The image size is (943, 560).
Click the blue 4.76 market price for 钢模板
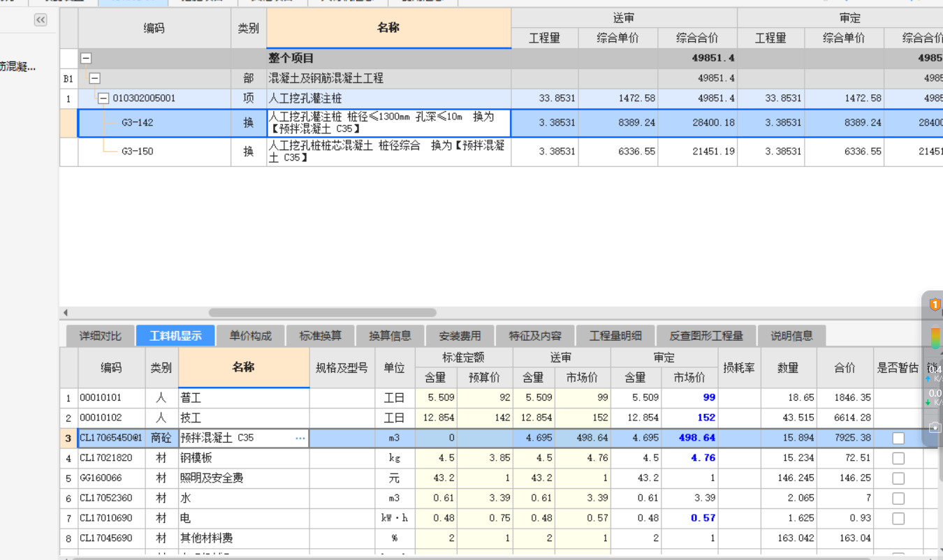pos(689,458)
